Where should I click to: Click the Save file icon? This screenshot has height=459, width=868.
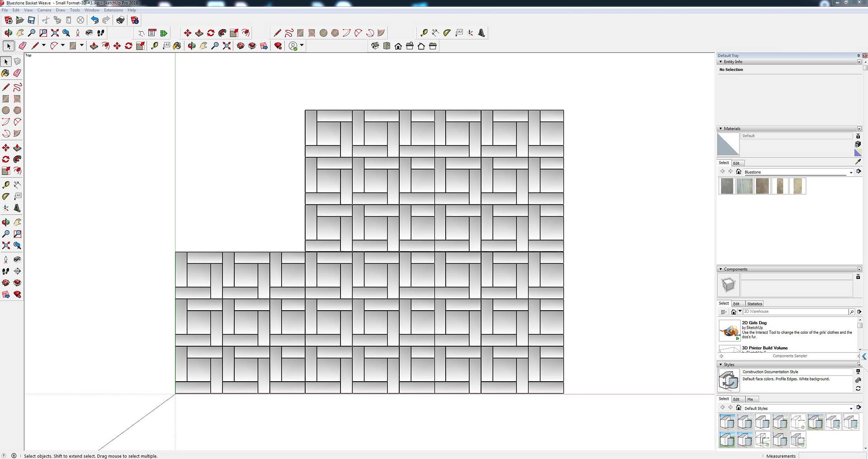click(31, 20)
